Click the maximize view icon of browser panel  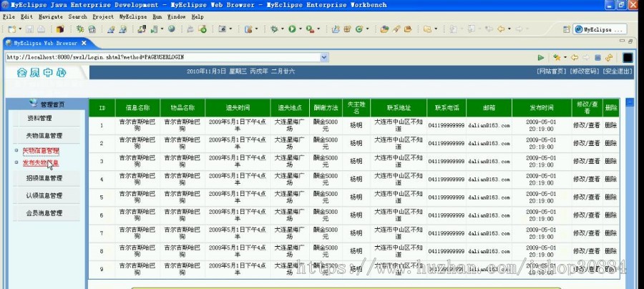coord(630,41)
